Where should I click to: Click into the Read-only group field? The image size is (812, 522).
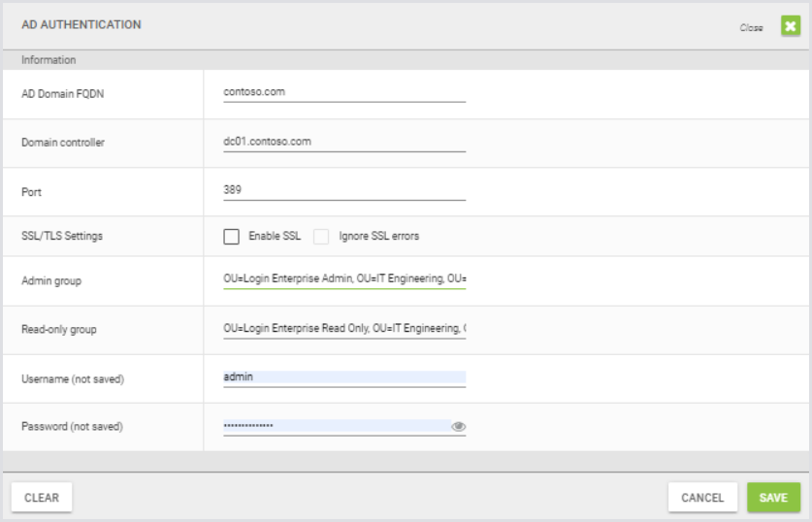tap(343, 329)
